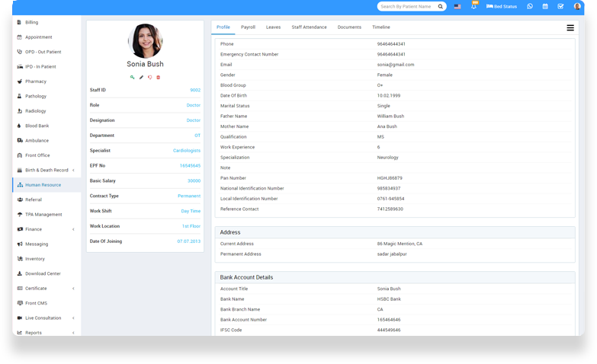This screenshot has height=364, width=597.
Task: Click the Search By Patient Name field
Action: click(x=406, y=6)
